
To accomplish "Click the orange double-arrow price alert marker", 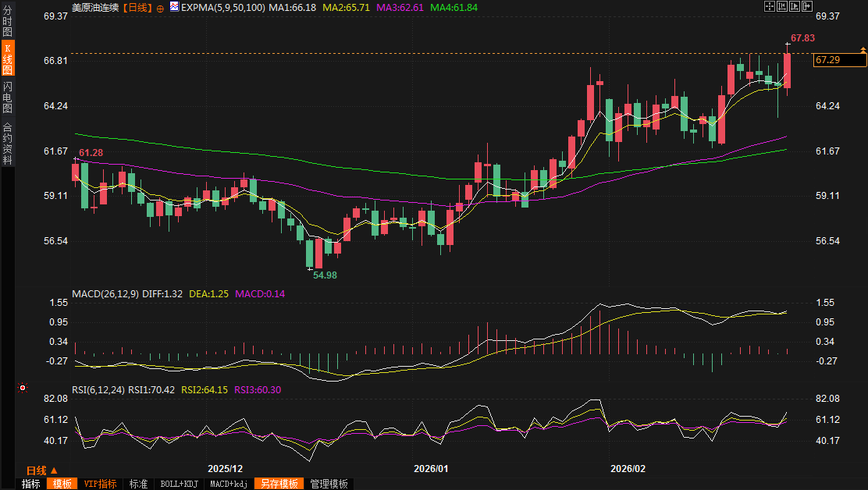I will click(863, 50).
